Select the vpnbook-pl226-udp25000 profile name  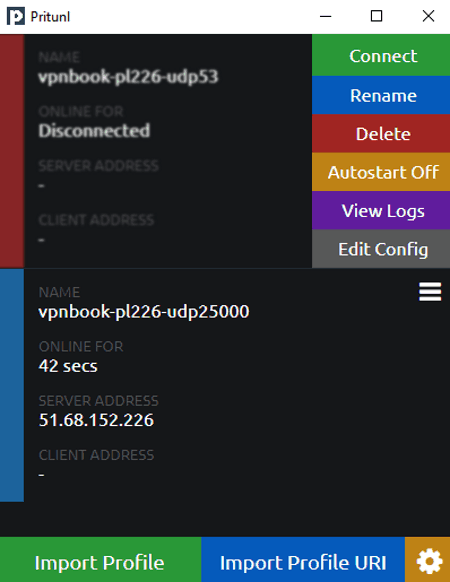pyautogui.click(x=144, y=311)
